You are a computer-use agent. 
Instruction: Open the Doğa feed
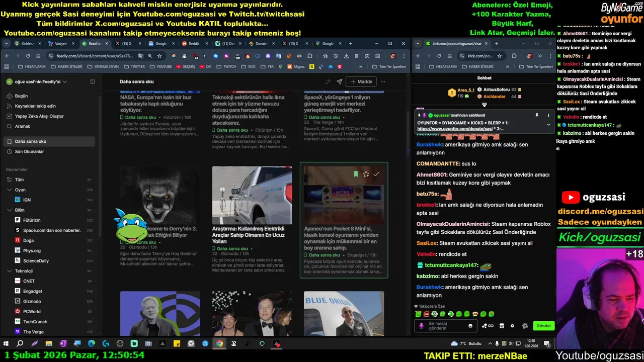pyautogui.click(x=49, y=240)
